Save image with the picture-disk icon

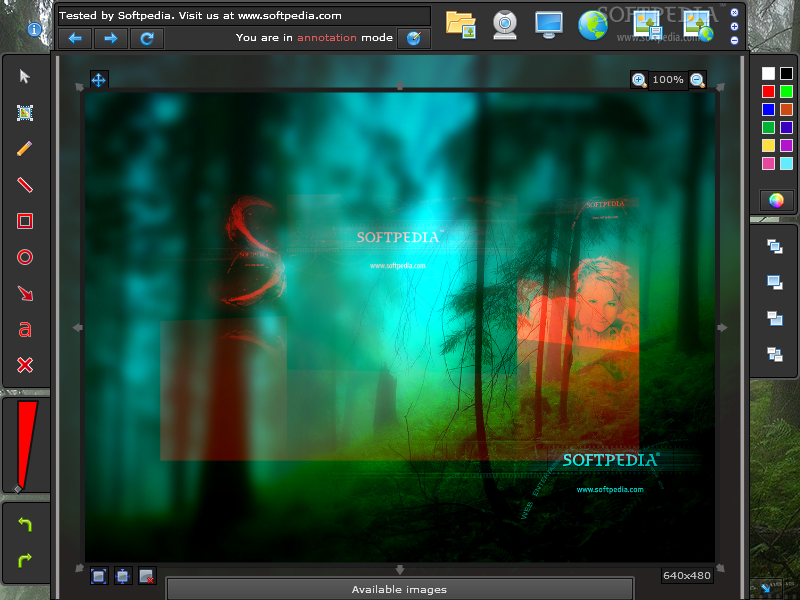[647, 25]
